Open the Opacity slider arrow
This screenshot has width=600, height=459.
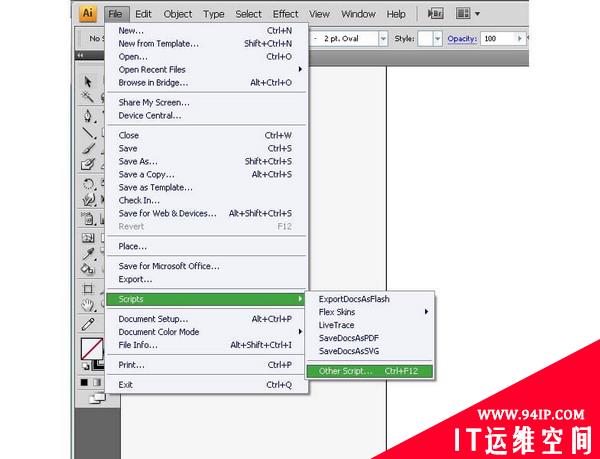click(520, 39)
